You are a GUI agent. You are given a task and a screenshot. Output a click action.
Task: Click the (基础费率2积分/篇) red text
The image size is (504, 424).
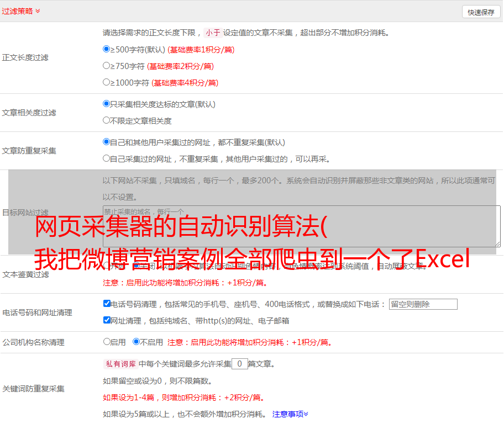pyautogui.click(x=180, y=66)
